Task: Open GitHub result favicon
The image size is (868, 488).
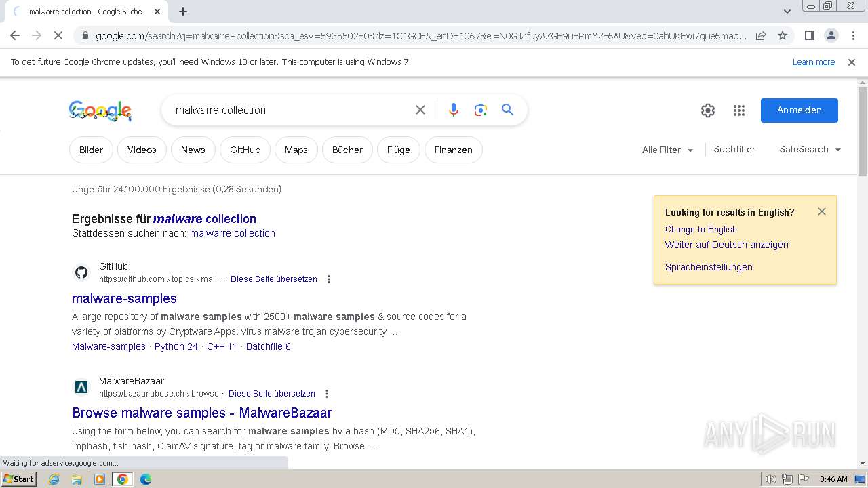Action: point(81,272)
